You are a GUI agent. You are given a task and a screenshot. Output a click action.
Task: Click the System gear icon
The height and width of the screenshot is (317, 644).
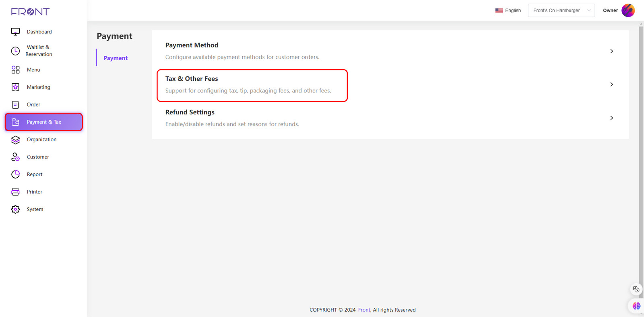click(x=15, y=209)
